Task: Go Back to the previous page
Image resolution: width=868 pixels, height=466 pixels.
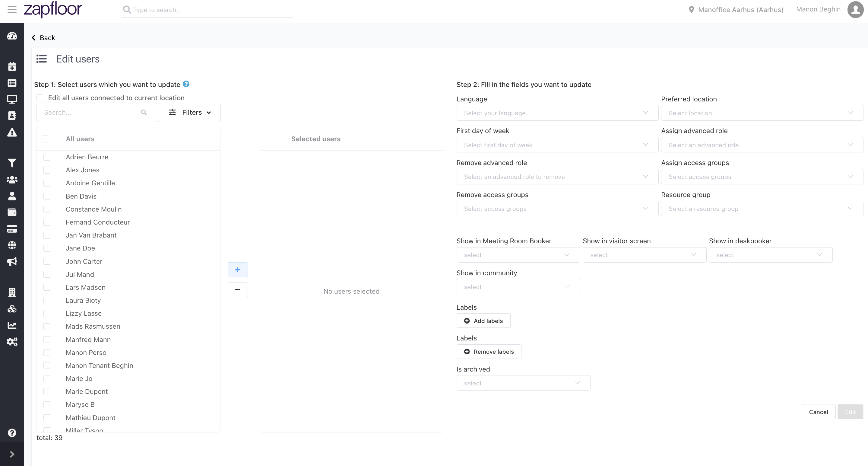Action: pyautogui.click(x=43, y=38)
